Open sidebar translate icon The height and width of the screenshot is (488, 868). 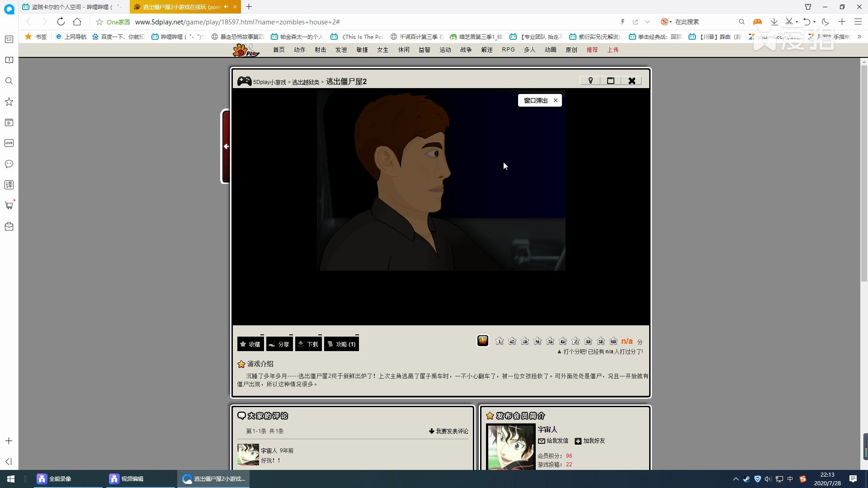click(x=9, y=185)
